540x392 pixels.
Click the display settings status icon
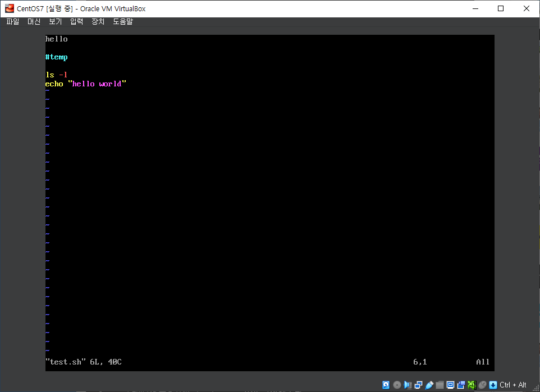450,385
